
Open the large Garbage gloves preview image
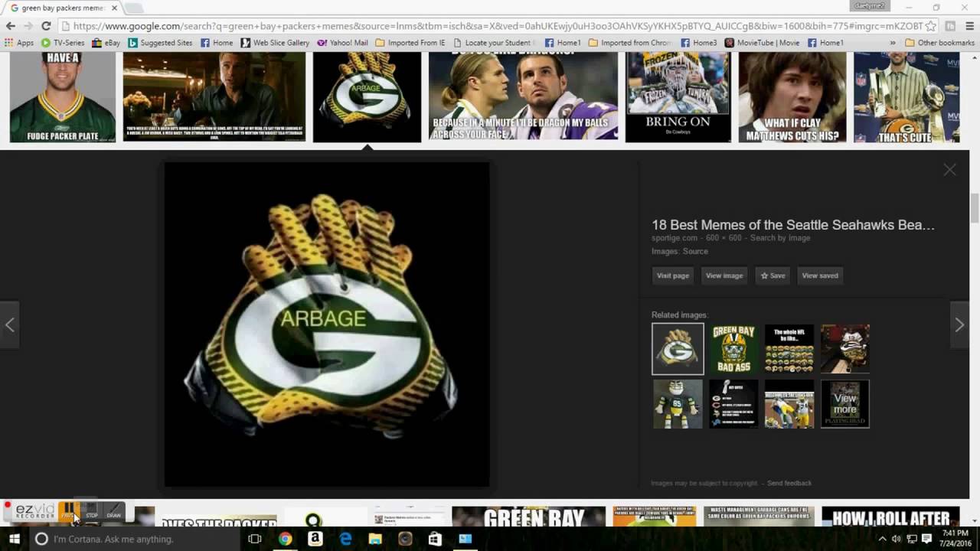[327, 324]
